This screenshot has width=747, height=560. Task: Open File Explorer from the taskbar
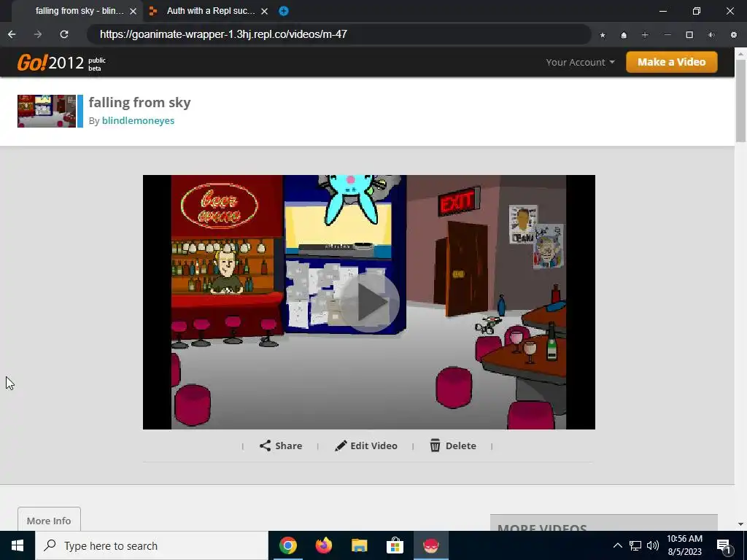click(x=359, y=545)
